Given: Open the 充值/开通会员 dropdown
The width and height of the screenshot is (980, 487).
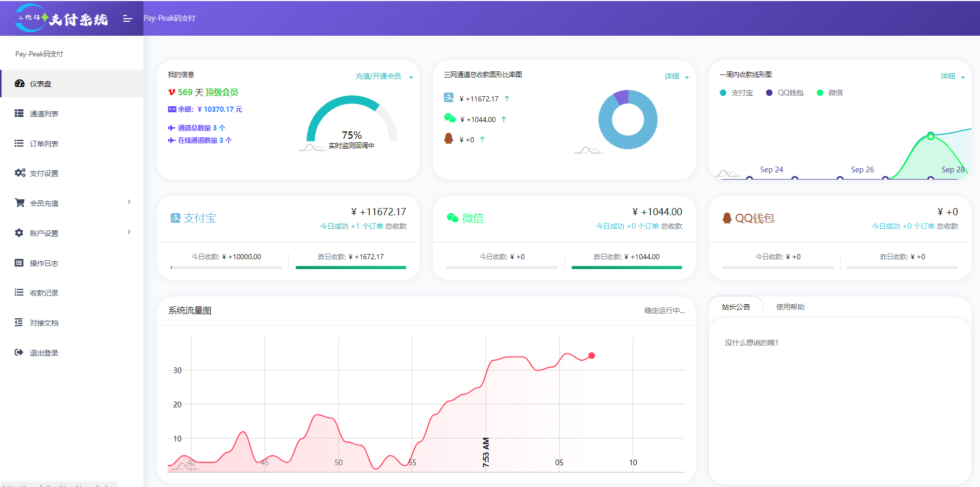Looking at the screenshot, I should [x=384, y=77].
